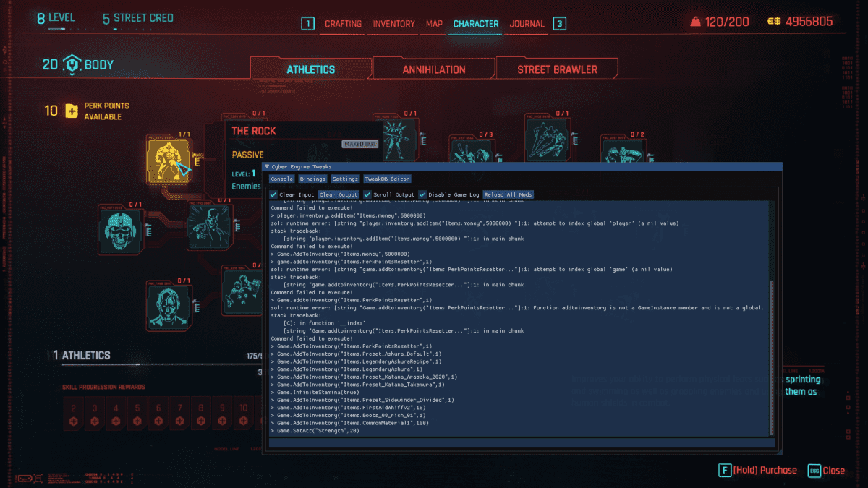Open skill reward tile level 10
The image size is (868, 488).
pyautogui.click(x=244, y=415)
